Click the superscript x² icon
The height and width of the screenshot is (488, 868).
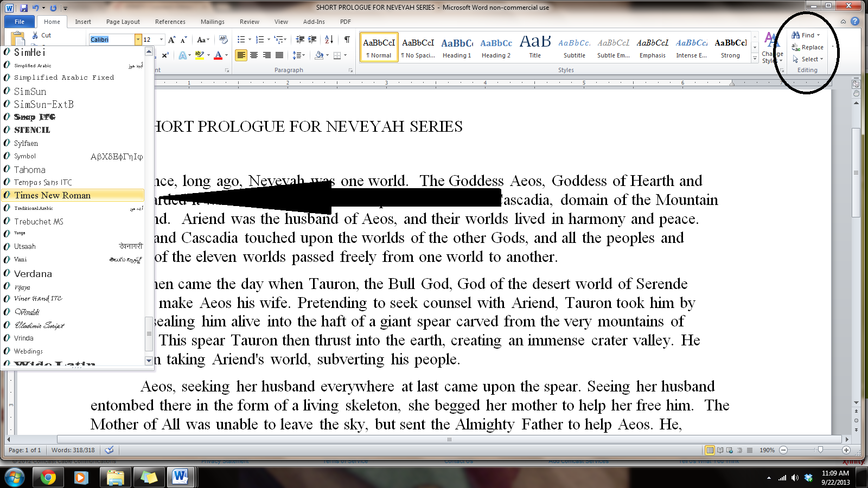point(165,55)
